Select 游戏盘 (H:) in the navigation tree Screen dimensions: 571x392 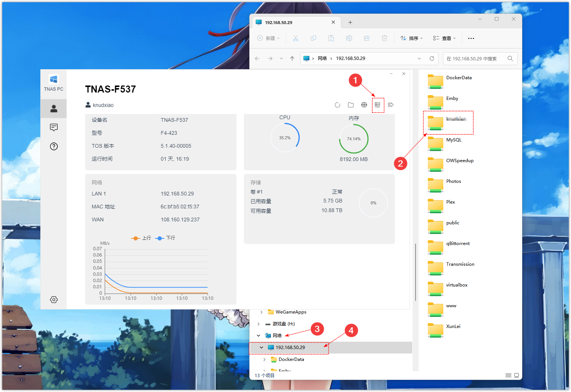tap(284, 324)
